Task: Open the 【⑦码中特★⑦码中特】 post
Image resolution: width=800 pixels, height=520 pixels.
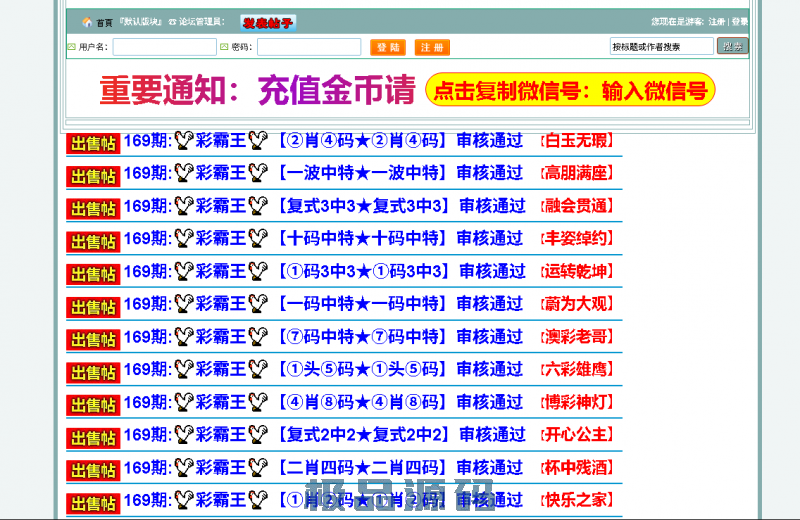Action: (362, 337)
